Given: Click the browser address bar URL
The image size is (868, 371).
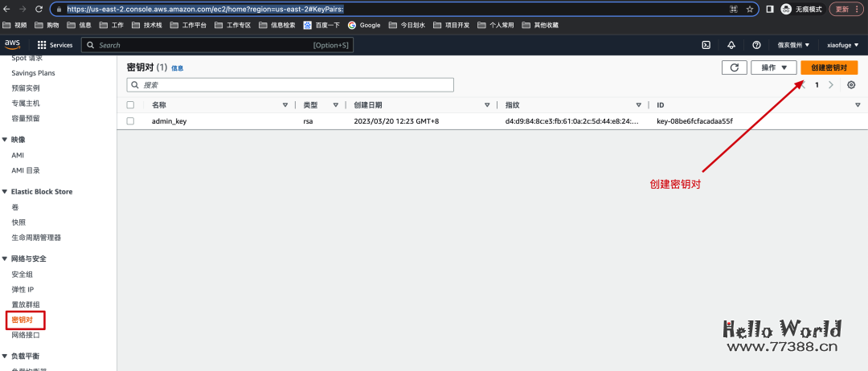Looking at the screenshot, I should coord(206,10).
